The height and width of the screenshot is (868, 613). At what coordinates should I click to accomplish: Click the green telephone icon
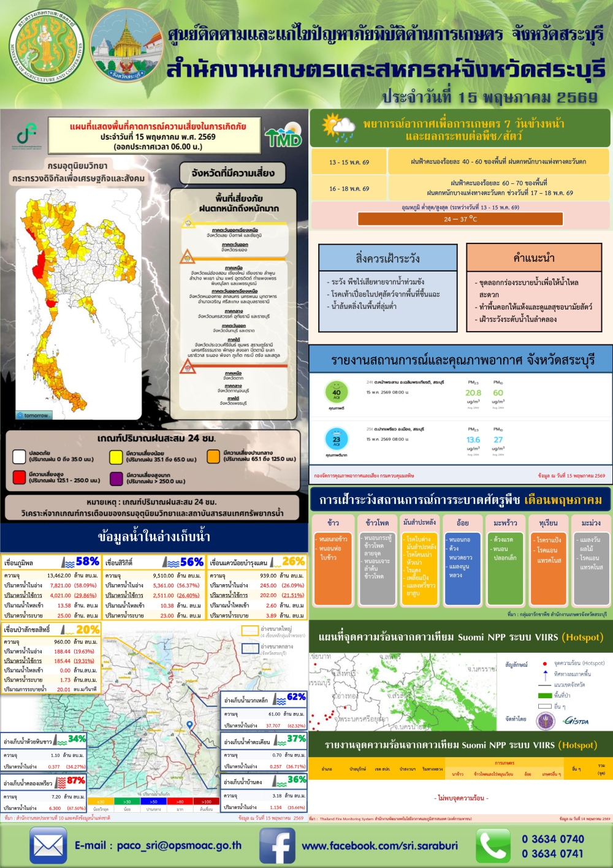click(493, 845)
